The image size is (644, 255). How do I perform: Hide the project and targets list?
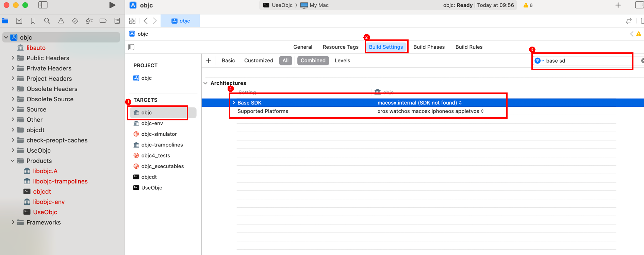click(x=131, y=47)
